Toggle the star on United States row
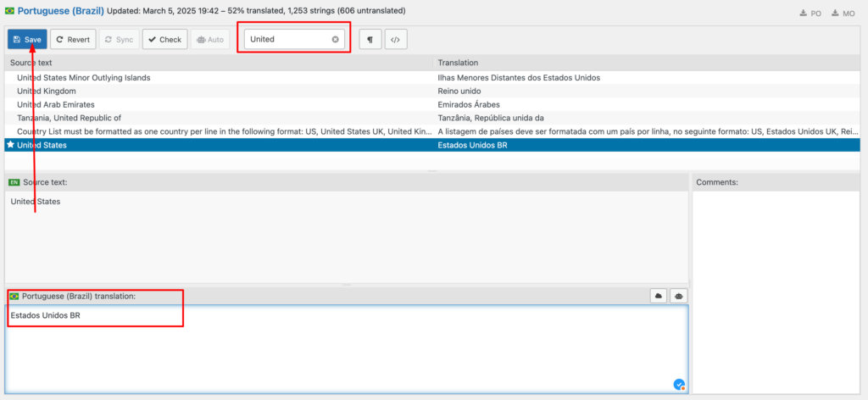 point(10,145)
